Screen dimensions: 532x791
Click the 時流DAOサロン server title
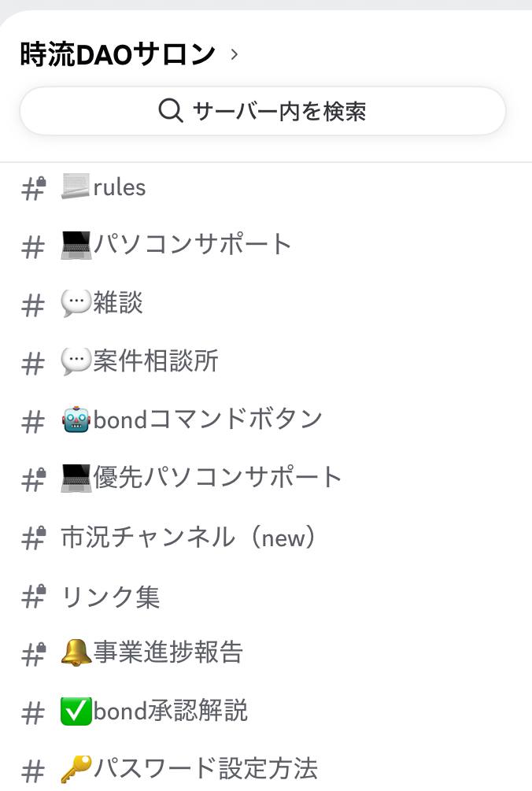click(x=117, y=54)
